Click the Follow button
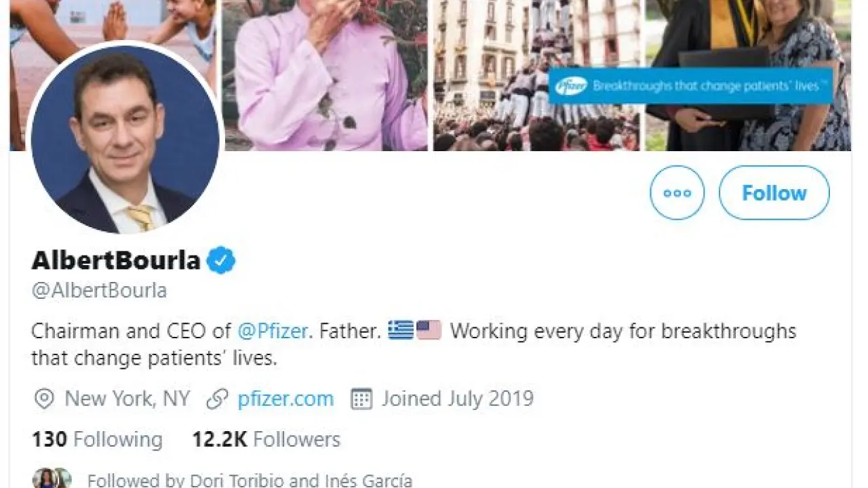This screenshot has height=488, width=868. 774,193
